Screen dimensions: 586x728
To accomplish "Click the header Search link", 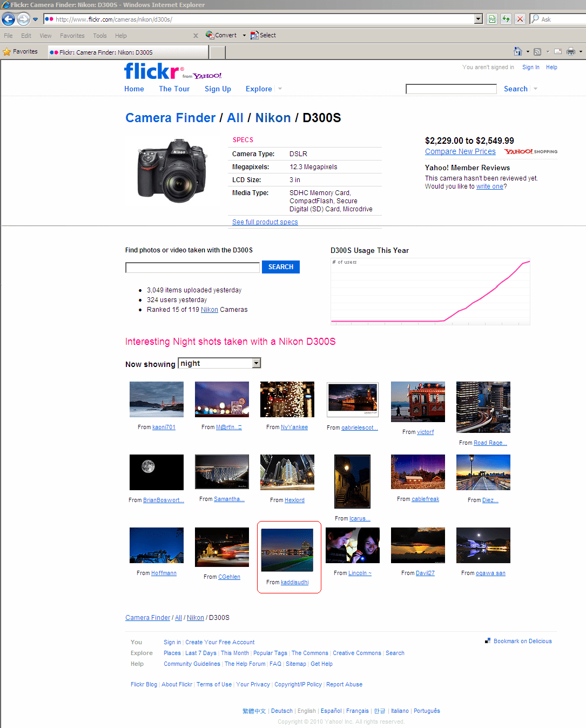I will click(x=516, y=89).
